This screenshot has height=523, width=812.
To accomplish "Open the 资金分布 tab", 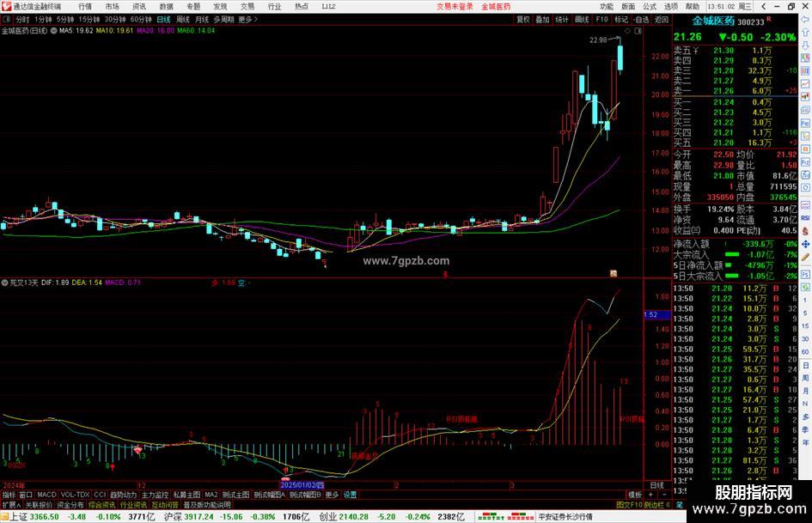I will (70, 505).
